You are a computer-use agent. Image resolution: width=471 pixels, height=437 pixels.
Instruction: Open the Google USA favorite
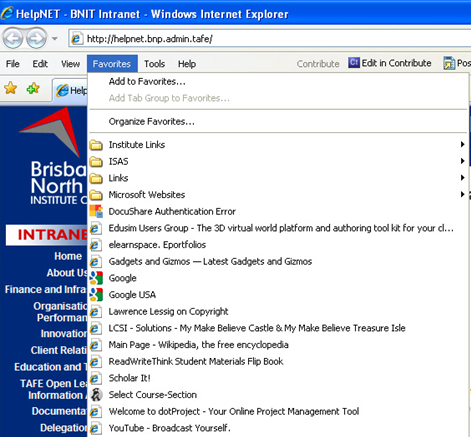132,295
